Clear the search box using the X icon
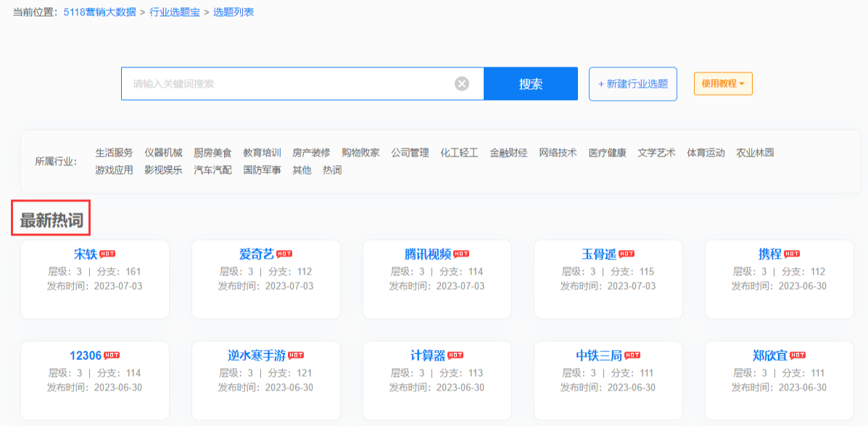The height and width of the screenshot is (426, 868). tap(462, 83)
